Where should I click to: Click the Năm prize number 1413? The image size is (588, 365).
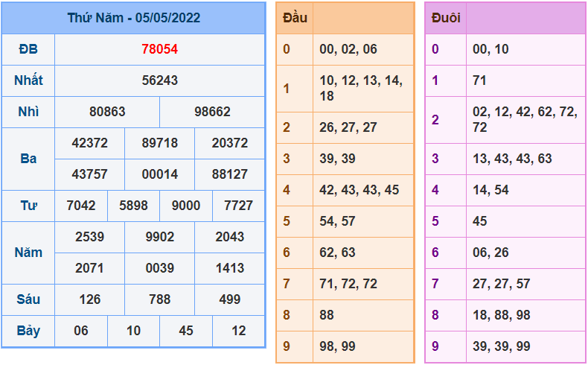click(x=230, y=268)
